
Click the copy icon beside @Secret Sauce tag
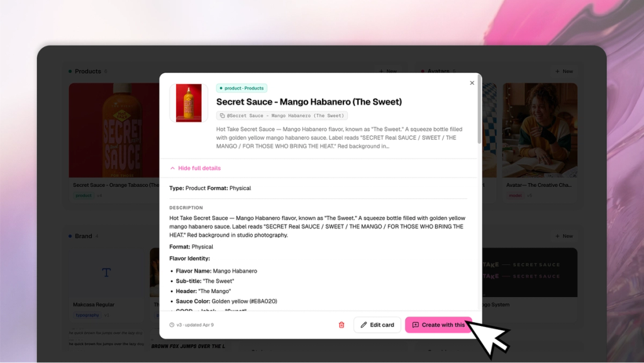pyautogui.click(x=222, y=116)
